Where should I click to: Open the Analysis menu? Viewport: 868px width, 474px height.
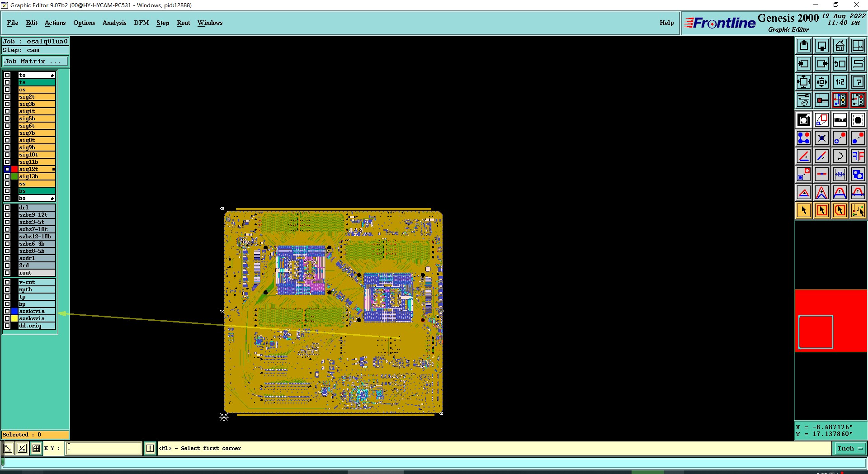coord(114,23)
